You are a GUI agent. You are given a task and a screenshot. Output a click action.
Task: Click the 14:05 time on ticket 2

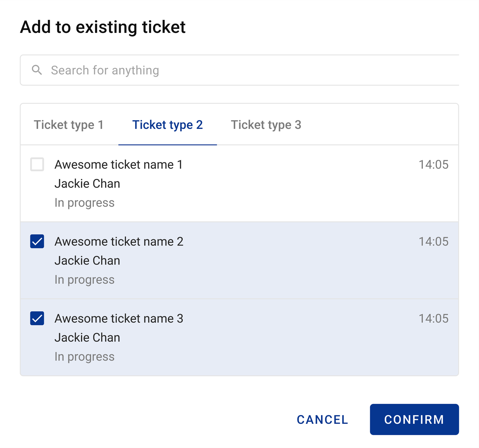coord(433,241)
